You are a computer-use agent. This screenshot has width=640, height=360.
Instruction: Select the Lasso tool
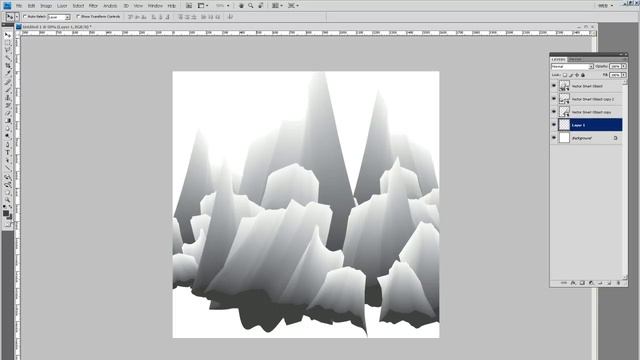pos(8,50)
